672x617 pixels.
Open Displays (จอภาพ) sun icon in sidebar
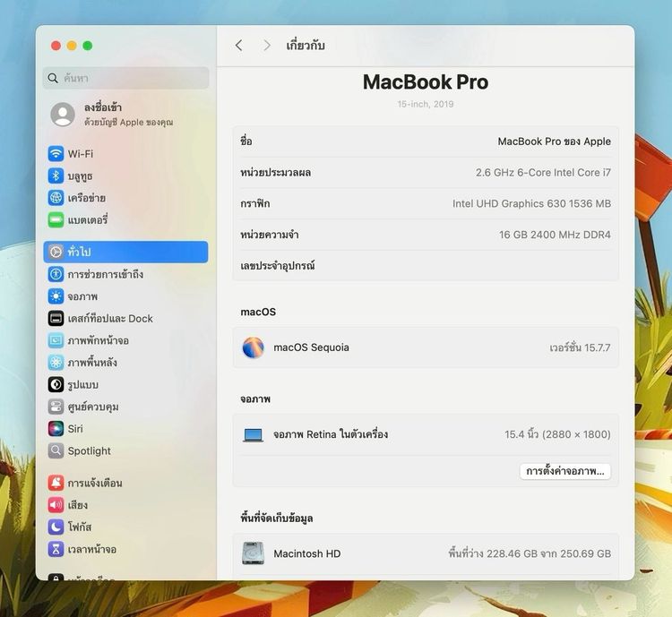56,296
